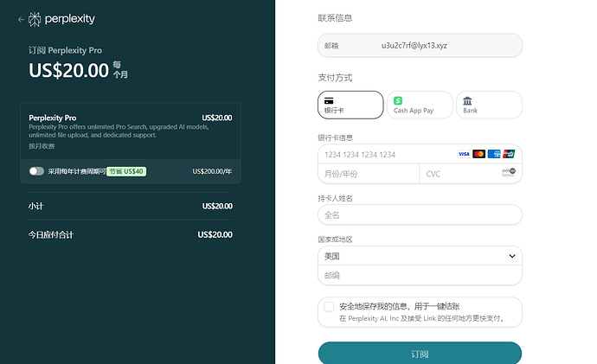597x364 pixels.
Task: Select the Bank payment tab
Action: [x=489, y=105]
